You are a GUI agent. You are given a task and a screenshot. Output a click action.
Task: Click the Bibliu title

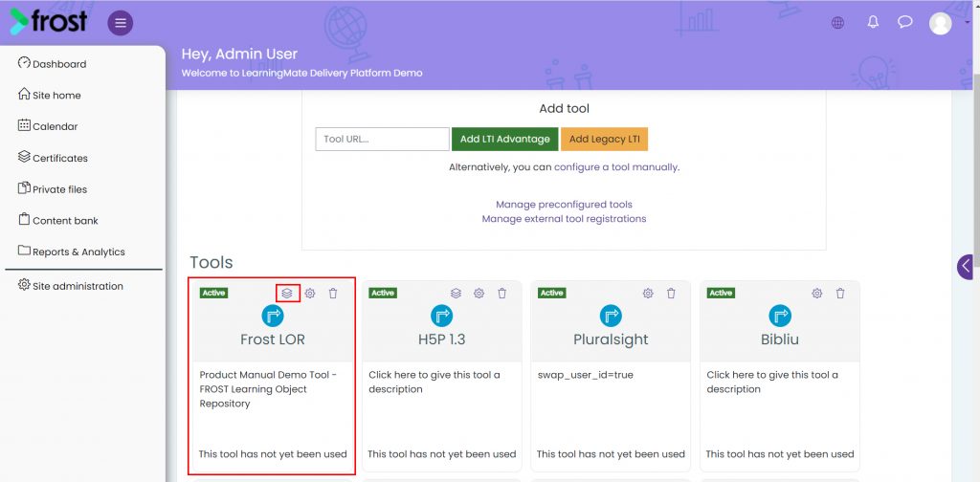pyautogui.click(x=780, y=340)
